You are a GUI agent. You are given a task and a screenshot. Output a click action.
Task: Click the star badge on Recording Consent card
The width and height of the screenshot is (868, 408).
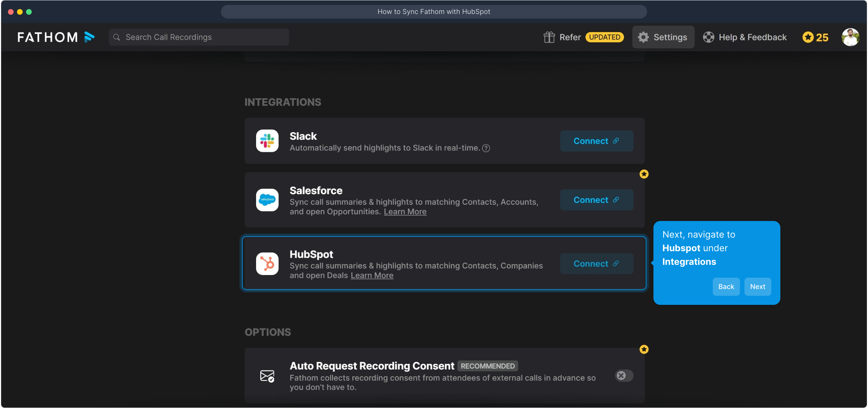point(644,349)
